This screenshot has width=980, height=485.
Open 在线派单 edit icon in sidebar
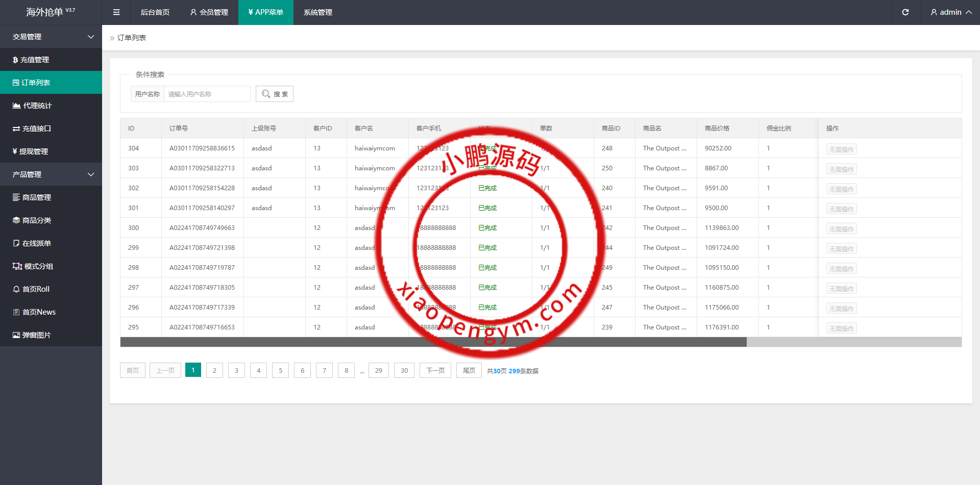point(16,243)
